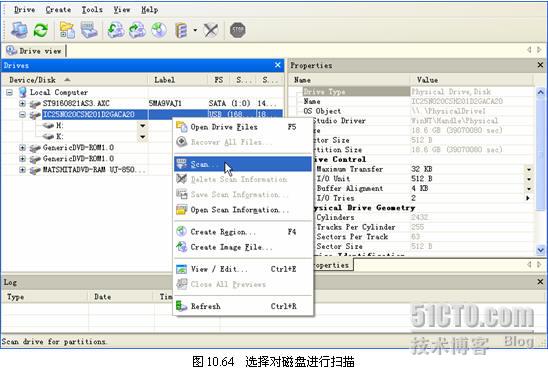Select the ST9160821AS3.AXC drive
The image size is (548, 369).
click(x=76, y=103)
